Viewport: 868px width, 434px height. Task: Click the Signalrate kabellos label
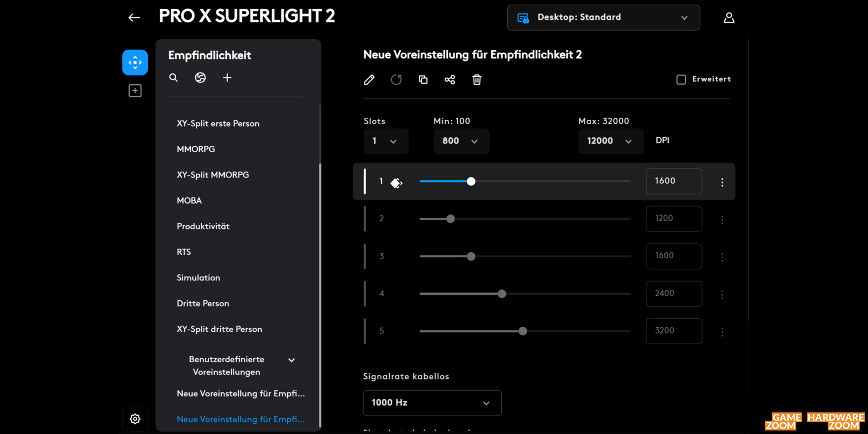pyautogui.click(x=406, y=377)
